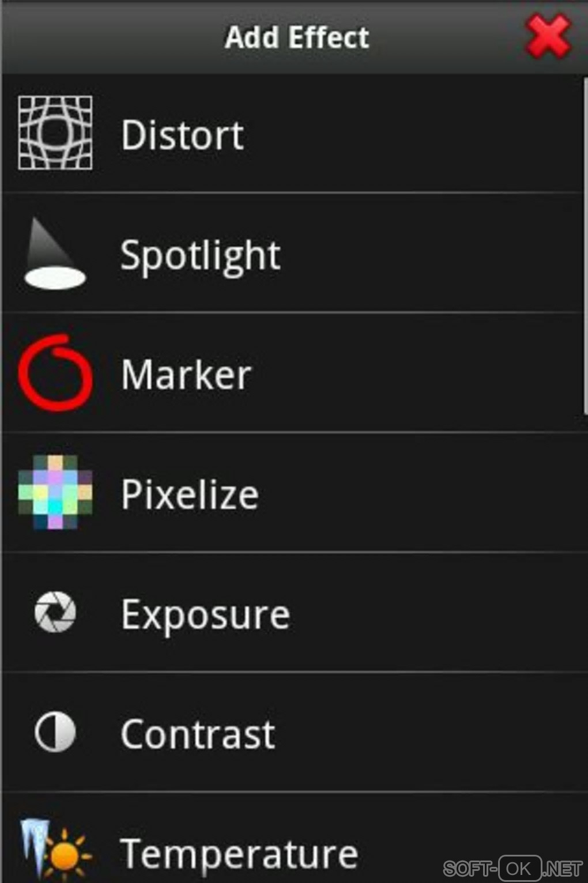Choose the Distort effect label

(x=182, y=135)
